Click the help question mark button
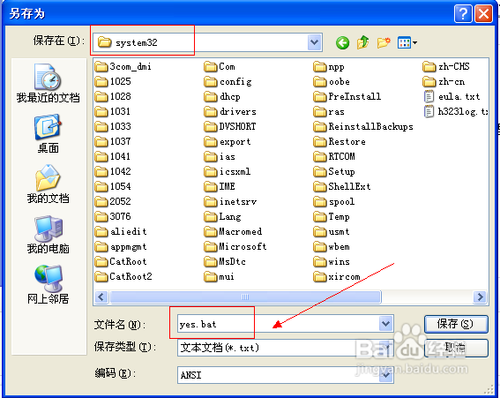Image resolution: width=500 pixels, height=398 pixels. 463,14
